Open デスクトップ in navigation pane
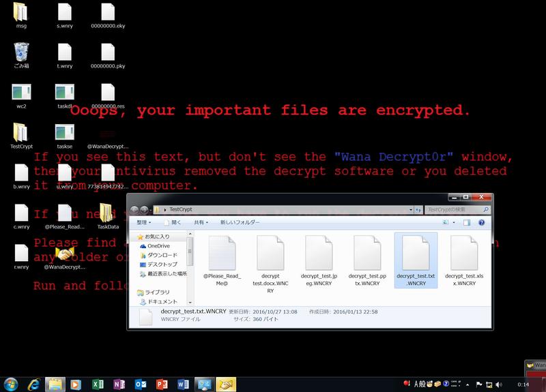Viewport: 546px width, 392px height. click(x=159, y=265)
